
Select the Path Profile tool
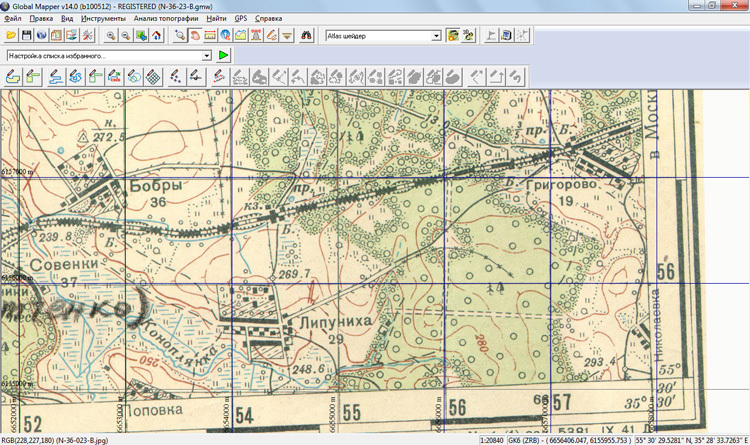tap(241, 35)
